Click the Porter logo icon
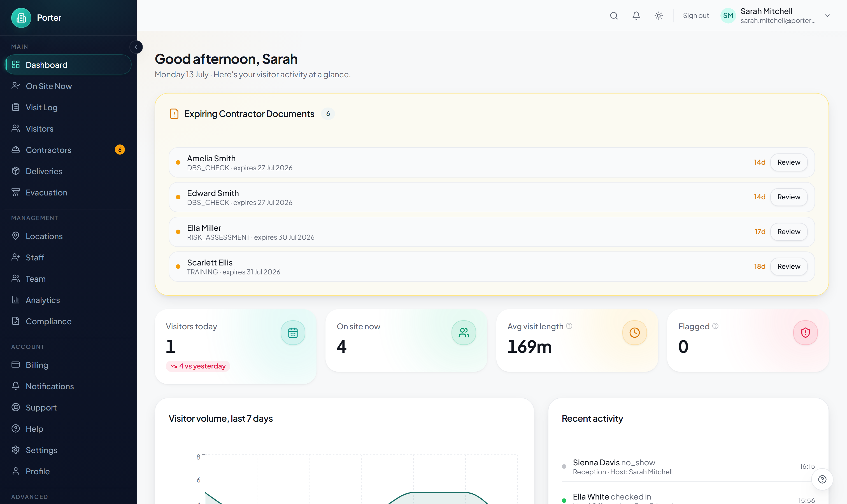 21,18
